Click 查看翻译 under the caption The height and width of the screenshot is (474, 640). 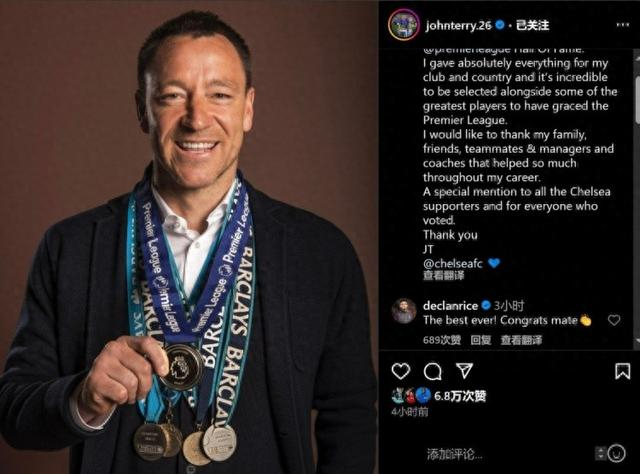443,276
